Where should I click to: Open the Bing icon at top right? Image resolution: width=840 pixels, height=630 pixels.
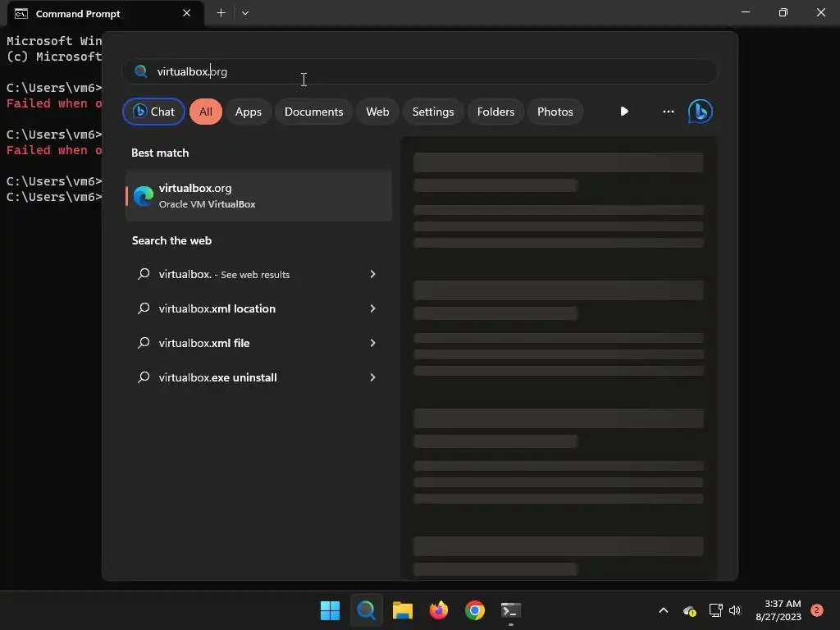coord(701,112)
